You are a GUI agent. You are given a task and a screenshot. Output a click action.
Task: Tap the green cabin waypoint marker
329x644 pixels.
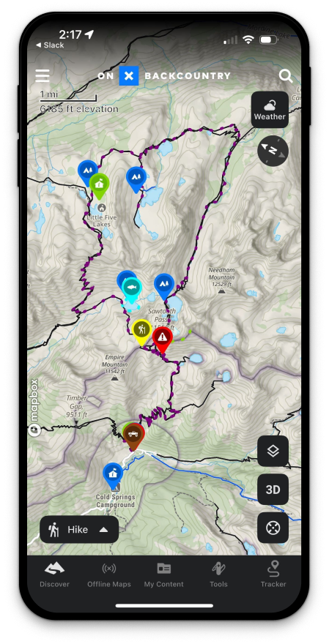click(x=99, y=186)
